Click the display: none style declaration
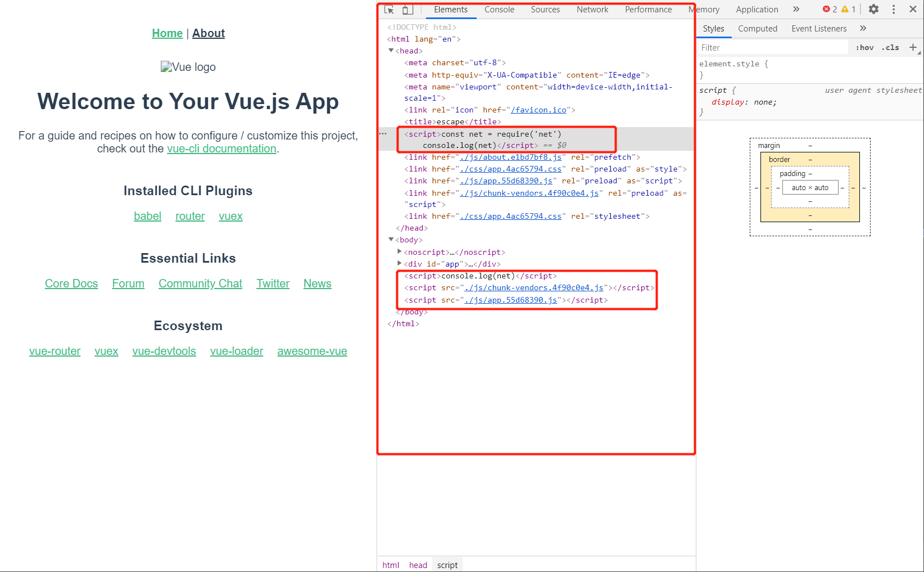This screenshot has width=924, height=572. (x=744, y=102)
